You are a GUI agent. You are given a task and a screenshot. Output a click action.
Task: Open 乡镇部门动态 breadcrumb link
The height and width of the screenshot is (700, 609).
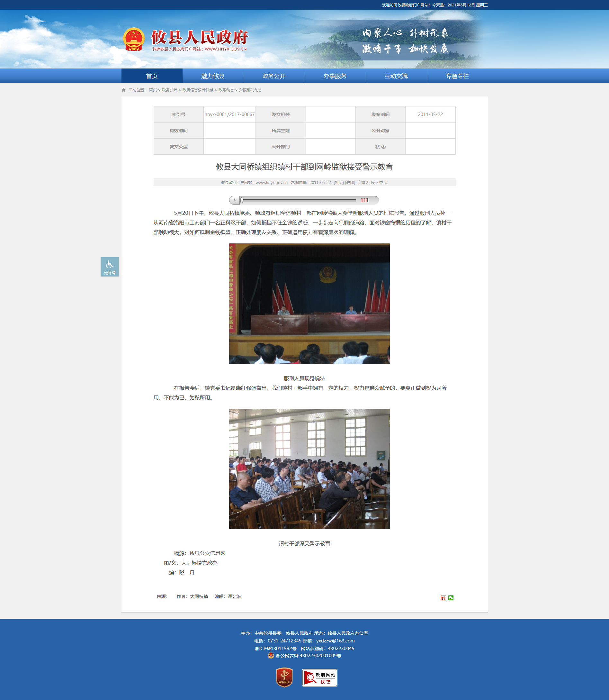pos(250,90)
